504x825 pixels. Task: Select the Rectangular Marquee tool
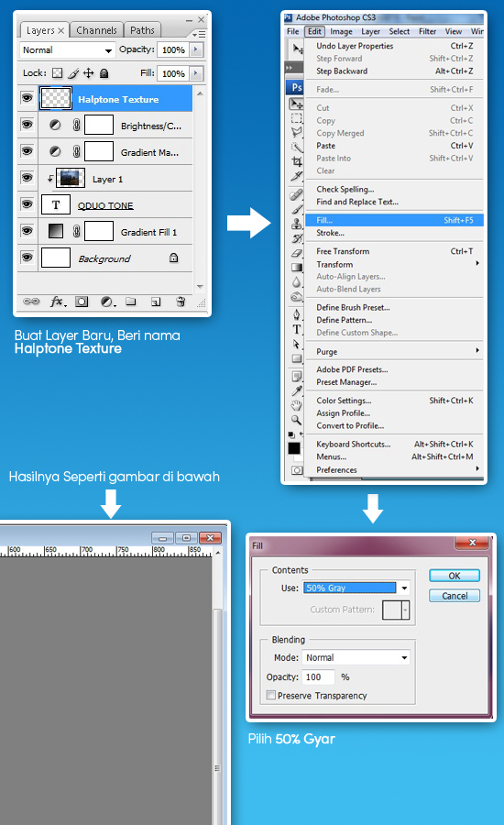click(x=297, y=118)
